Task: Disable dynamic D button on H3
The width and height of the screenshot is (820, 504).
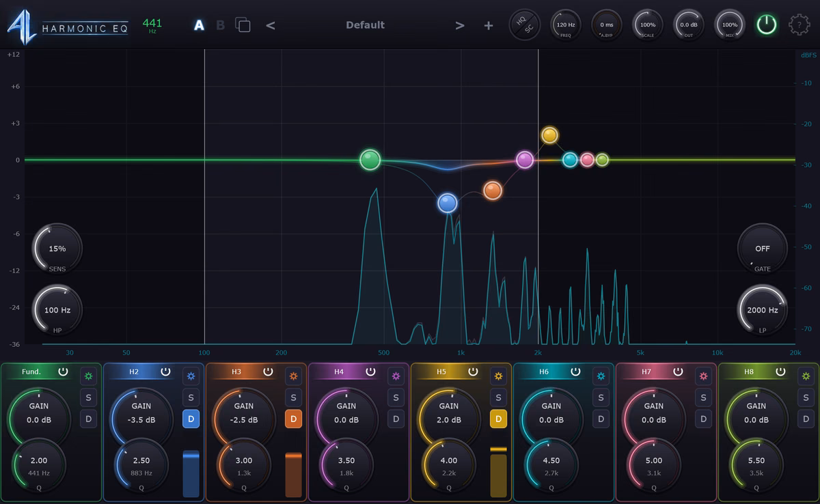Action: 293,419
